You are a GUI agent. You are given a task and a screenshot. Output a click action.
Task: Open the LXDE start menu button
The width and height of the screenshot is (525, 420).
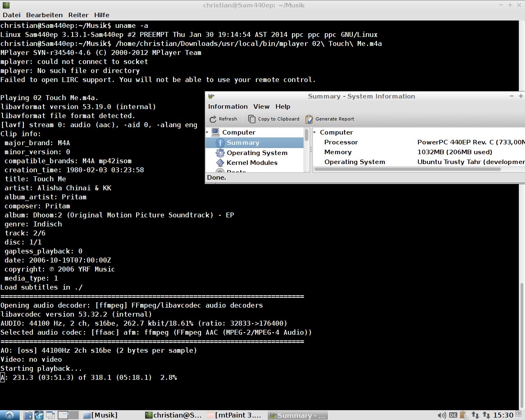9,415
